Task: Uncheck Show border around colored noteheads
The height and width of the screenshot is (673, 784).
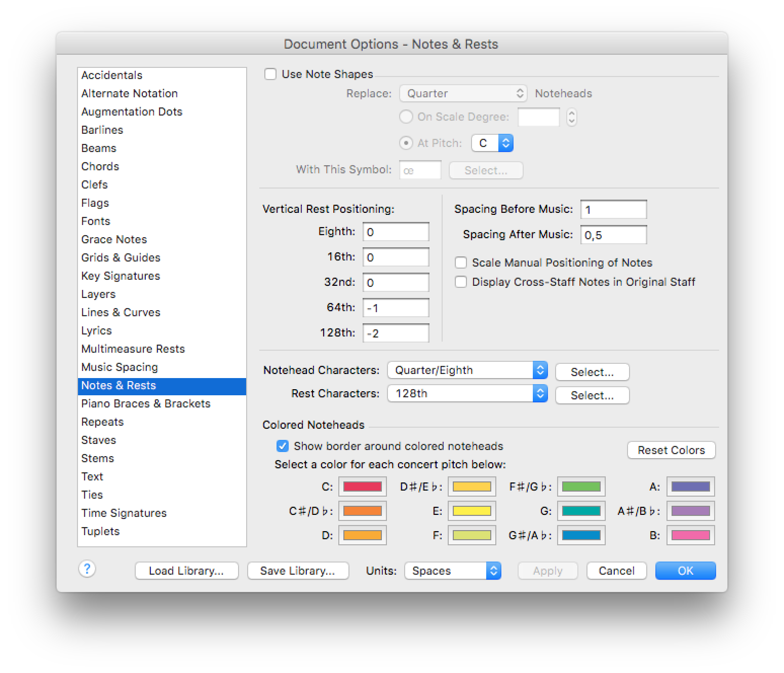Action: pyautogui.click(x=283, y=446)
